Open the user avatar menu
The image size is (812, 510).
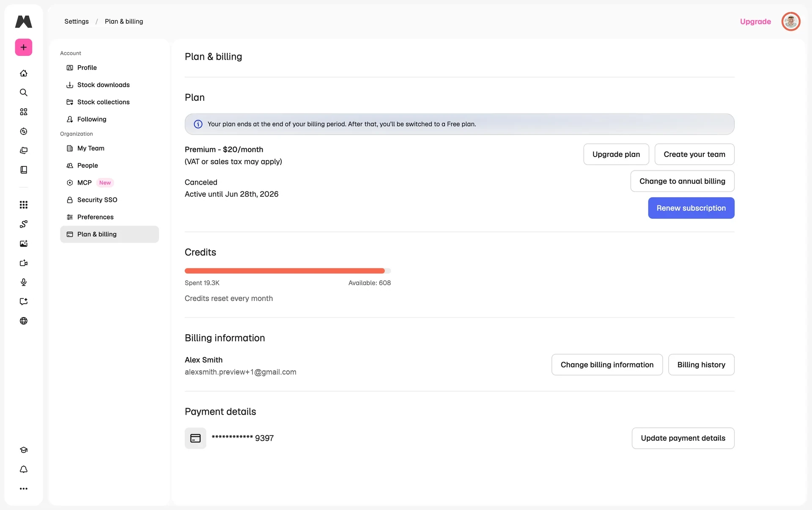tap(791, 22)
